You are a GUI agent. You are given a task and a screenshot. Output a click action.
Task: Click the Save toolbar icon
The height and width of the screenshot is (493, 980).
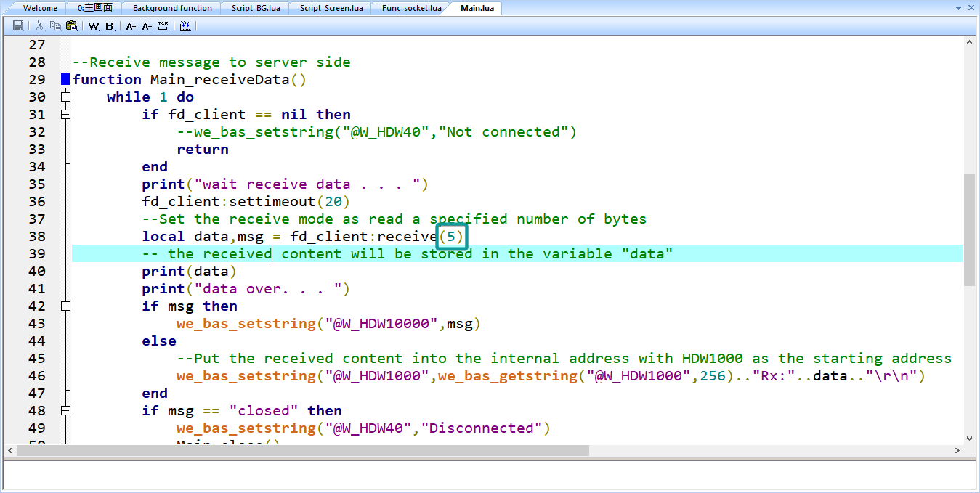17,25
